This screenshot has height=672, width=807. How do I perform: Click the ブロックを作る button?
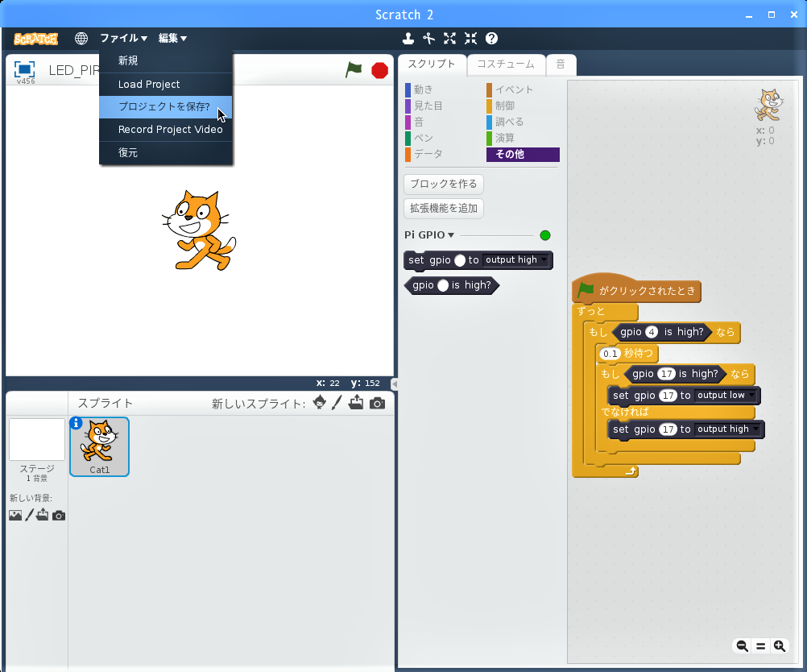(444, 184)
